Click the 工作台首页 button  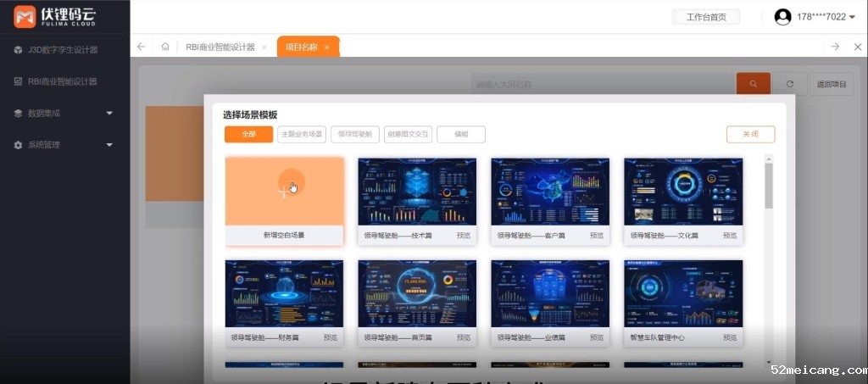tap(705, 17)
